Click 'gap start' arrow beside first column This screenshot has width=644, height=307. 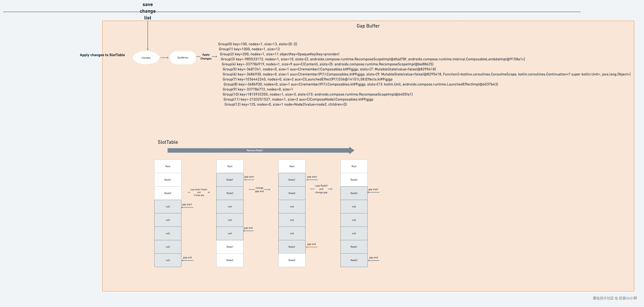(187, 207)
